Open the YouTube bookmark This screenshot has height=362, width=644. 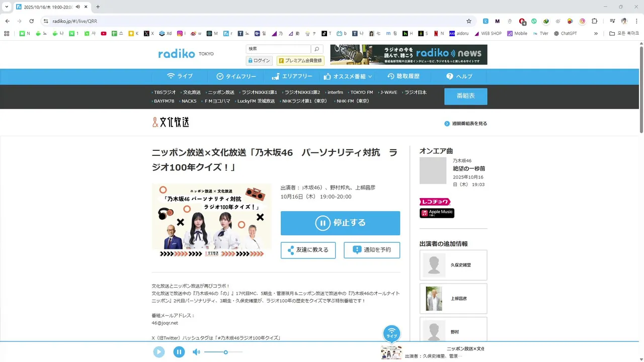104,34
